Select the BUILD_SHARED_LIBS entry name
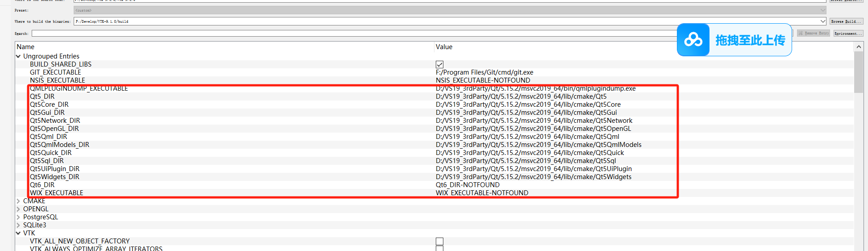 coord(61,64)
